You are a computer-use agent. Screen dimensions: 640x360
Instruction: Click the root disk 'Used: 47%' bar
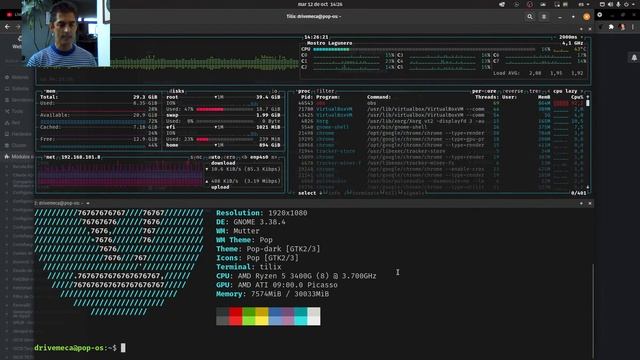click(224, 109)
